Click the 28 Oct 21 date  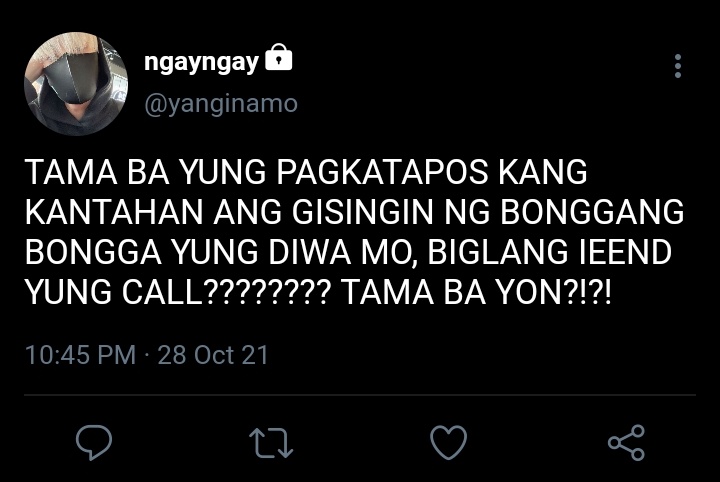tap(213, 355)
